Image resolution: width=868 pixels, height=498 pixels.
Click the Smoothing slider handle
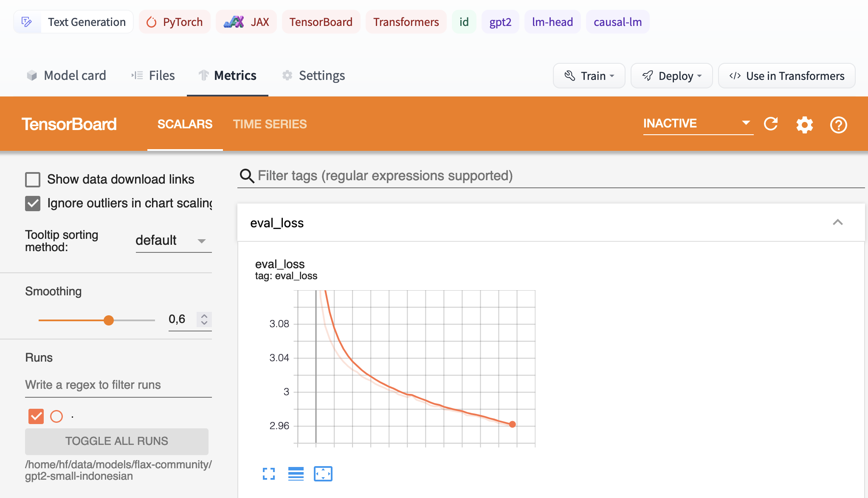[109, 320]
